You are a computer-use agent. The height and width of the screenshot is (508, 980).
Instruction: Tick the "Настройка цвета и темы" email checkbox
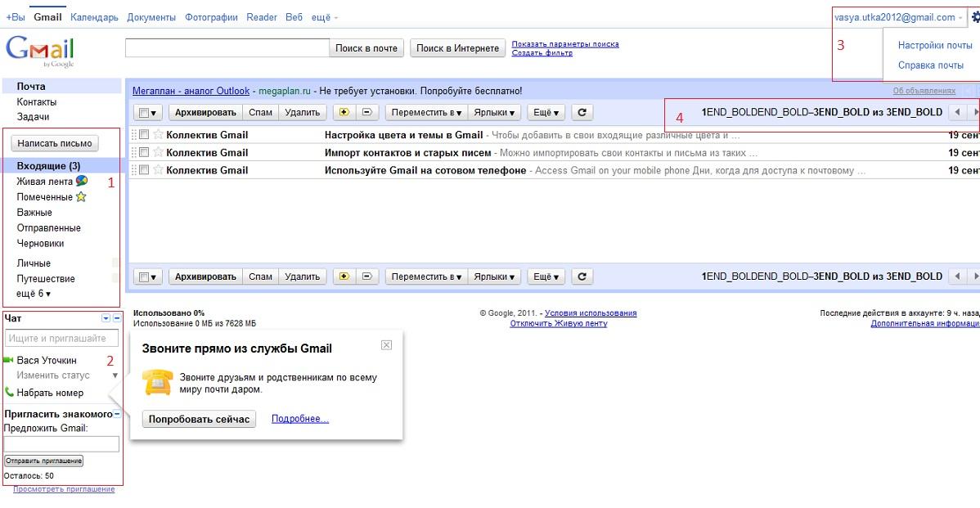click(x=144, y=134)
